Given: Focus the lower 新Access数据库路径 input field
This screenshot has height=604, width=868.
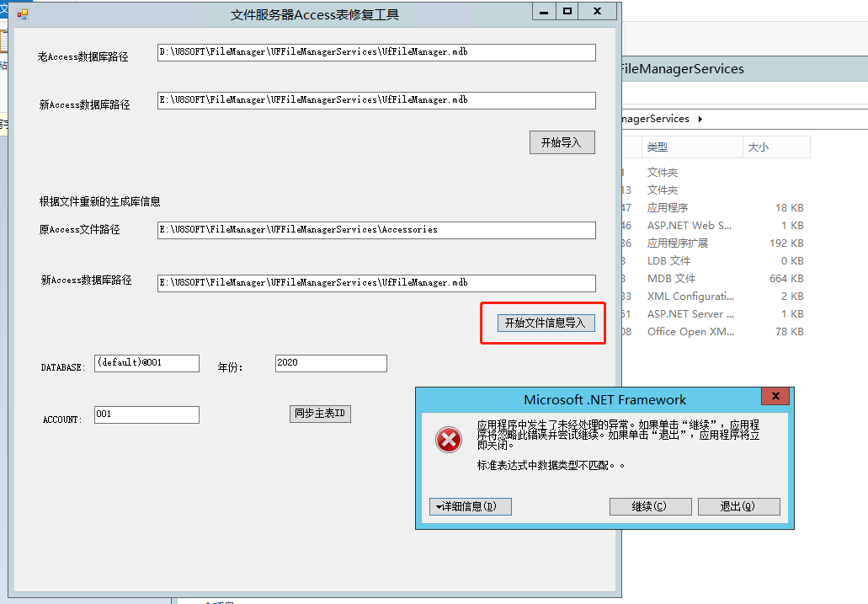Looking at the screenshot, I should (376, 283).
